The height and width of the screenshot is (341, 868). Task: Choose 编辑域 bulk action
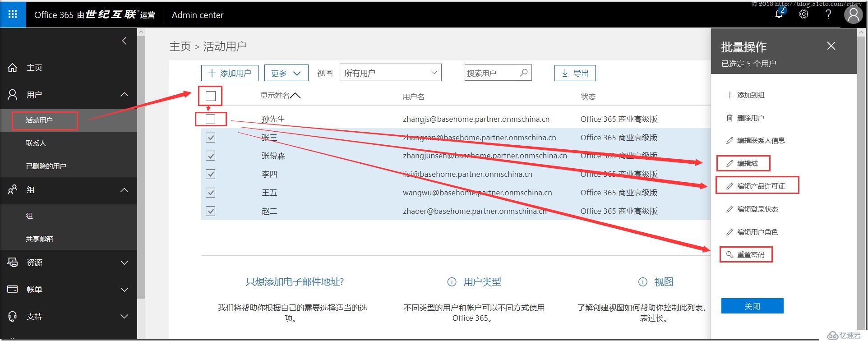click(742, 163)
